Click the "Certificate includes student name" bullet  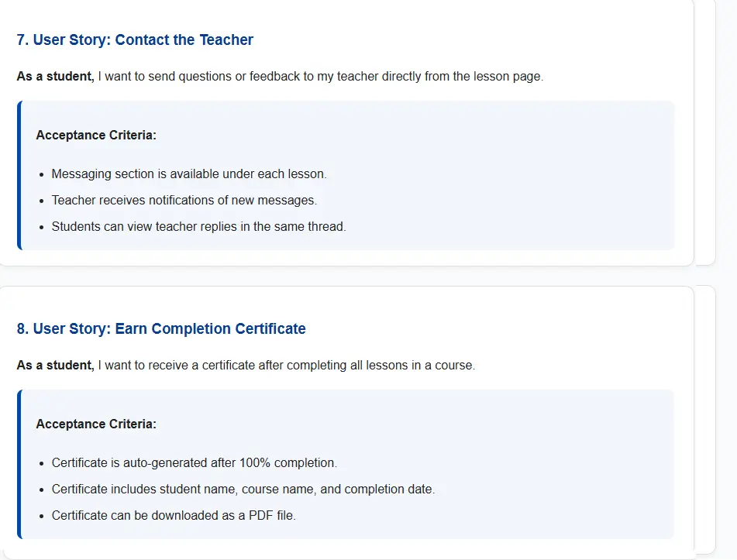click(x=243, y=490)
